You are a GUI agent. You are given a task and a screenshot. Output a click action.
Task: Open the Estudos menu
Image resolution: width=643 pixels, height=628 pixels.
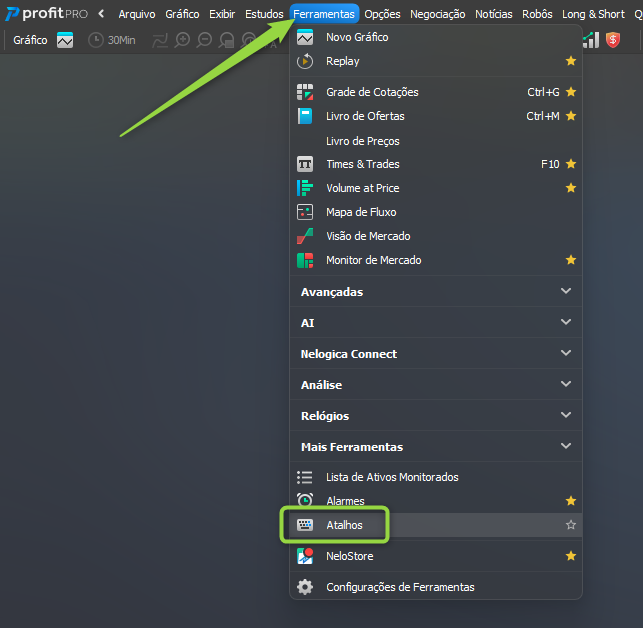click(x=264, y=14)
